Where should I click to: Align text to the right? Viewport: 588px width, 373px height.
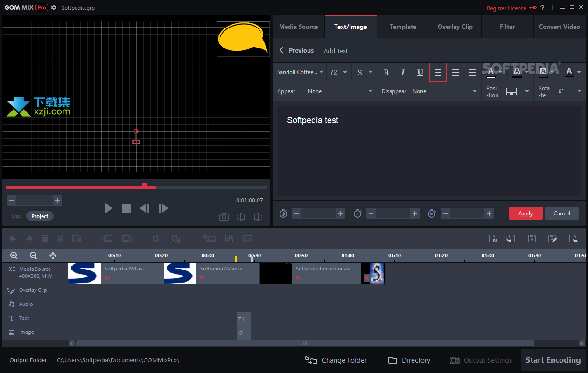point(473,72)
